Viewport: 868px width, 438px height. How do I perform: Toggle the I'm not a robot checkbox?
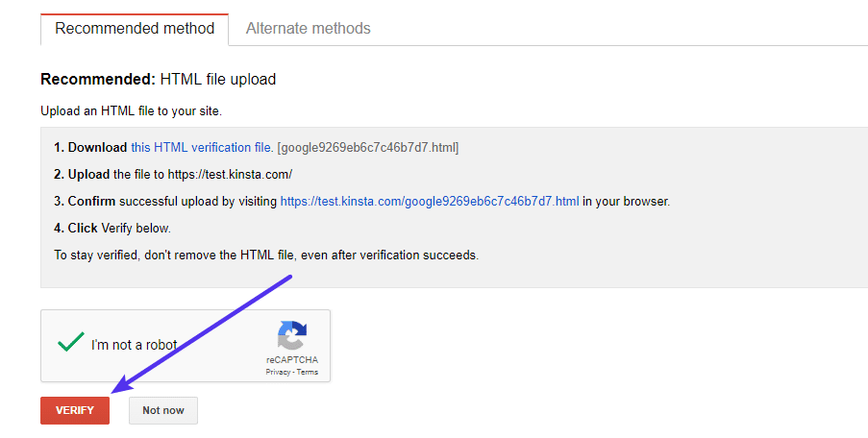[71, 342]
